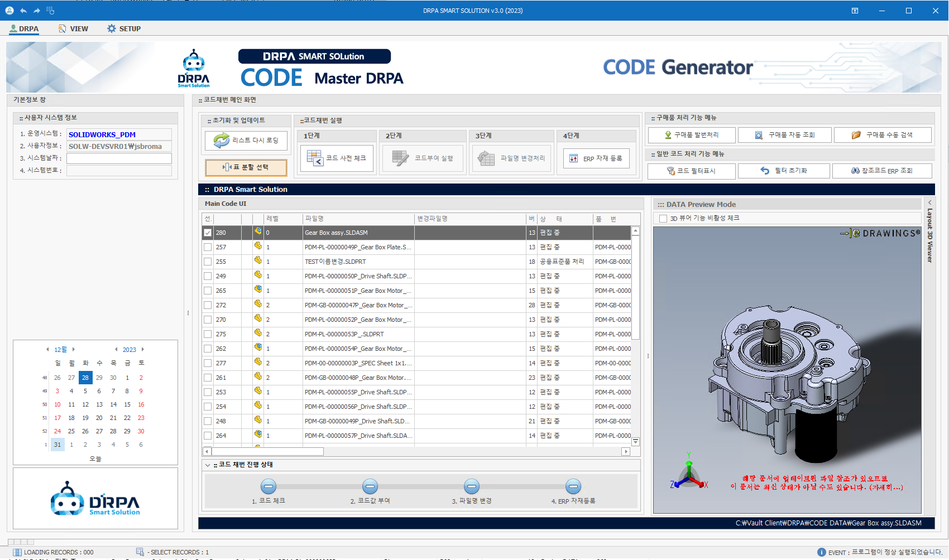The height and width of the screenshot is (560, 949).
Task: Check the row 277 SPEC Sheet checkbox
Action: point(208,363)
